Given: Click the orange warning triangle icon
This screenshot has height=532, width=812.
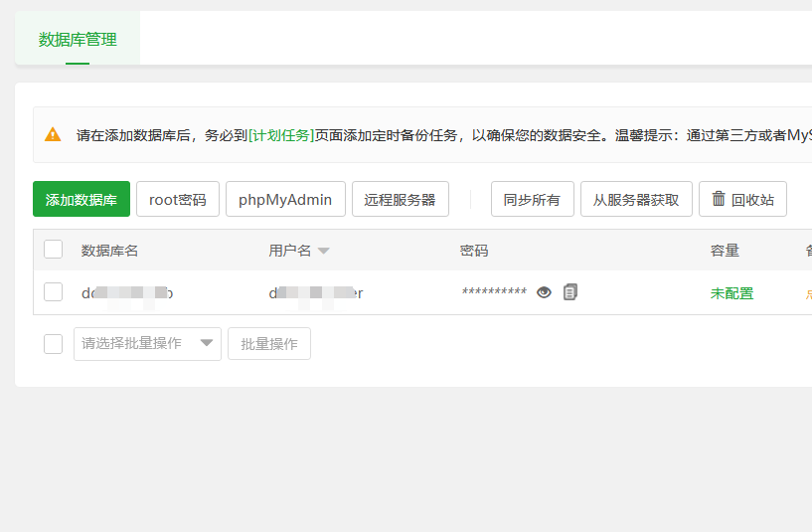Looking at the screenshot, I should pyautogui.click(x=53, y=135).
